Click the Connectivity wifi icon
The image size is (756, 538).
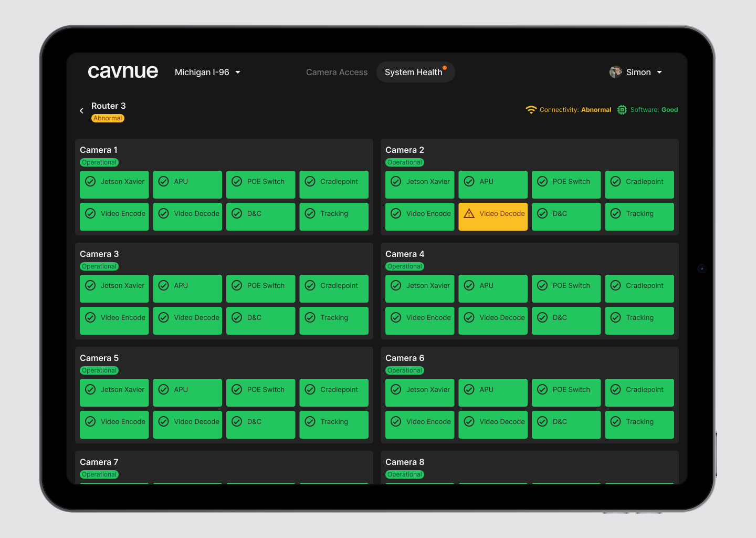coord(531,110)
